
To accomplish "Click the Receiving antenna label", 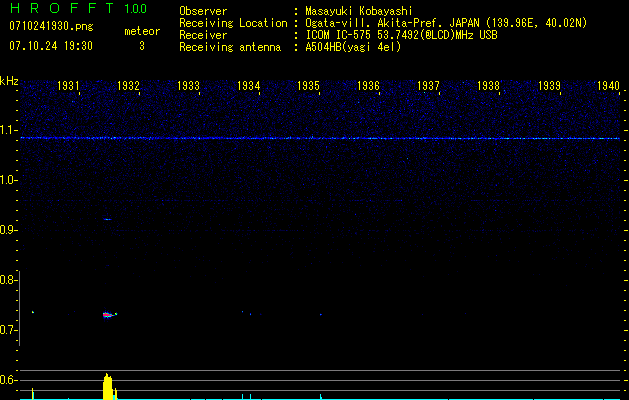I will (230, 47).
